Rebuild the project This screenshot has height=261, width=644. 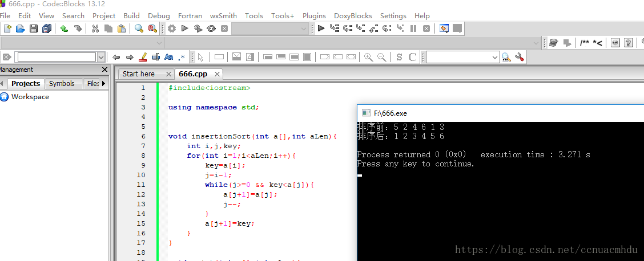tap(211, 28)
